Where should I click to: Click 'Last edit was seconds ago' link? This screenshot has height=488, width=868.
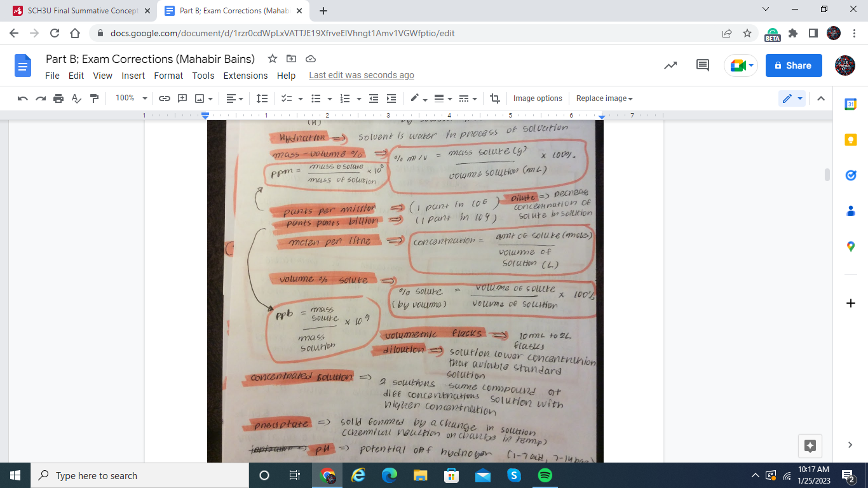pyautogui.click(x=361, y=74)
